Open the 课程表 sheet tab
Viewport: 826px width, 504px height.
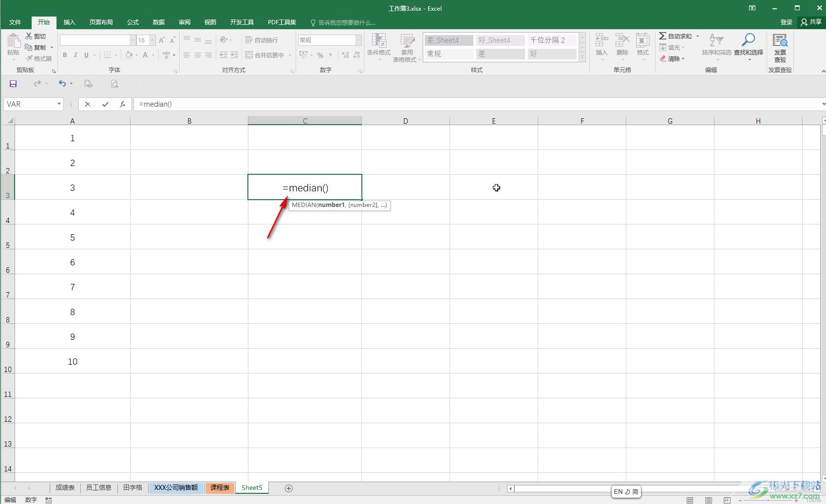[x=220, y=487]
